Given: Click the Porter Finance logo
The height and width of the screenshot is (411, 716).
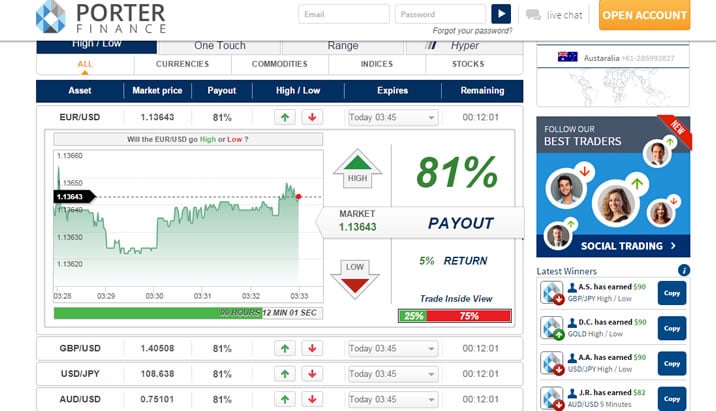Looking at the screenshot, I should pyautogui.click(x=101, y=17).
